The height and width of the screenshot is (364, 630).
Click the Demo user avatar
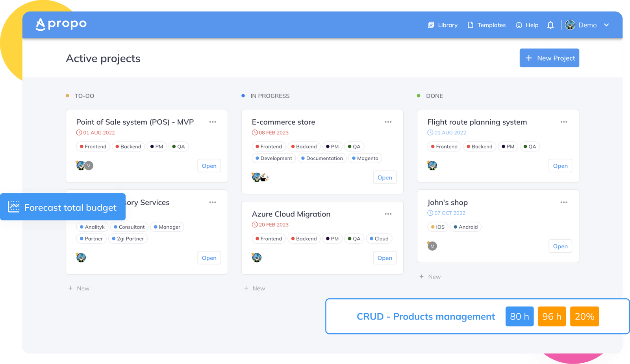570,25
